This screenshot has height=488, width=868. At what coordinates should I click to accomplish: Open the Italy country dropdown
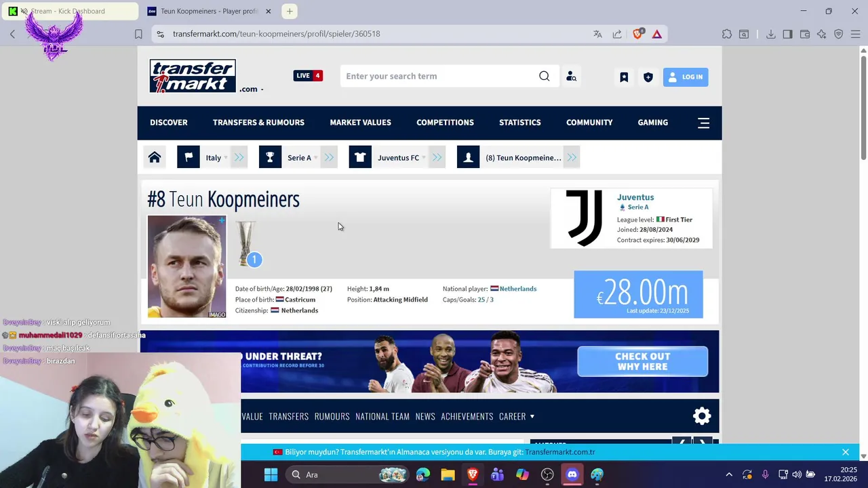pyautogui.click(x=216, y=157)
